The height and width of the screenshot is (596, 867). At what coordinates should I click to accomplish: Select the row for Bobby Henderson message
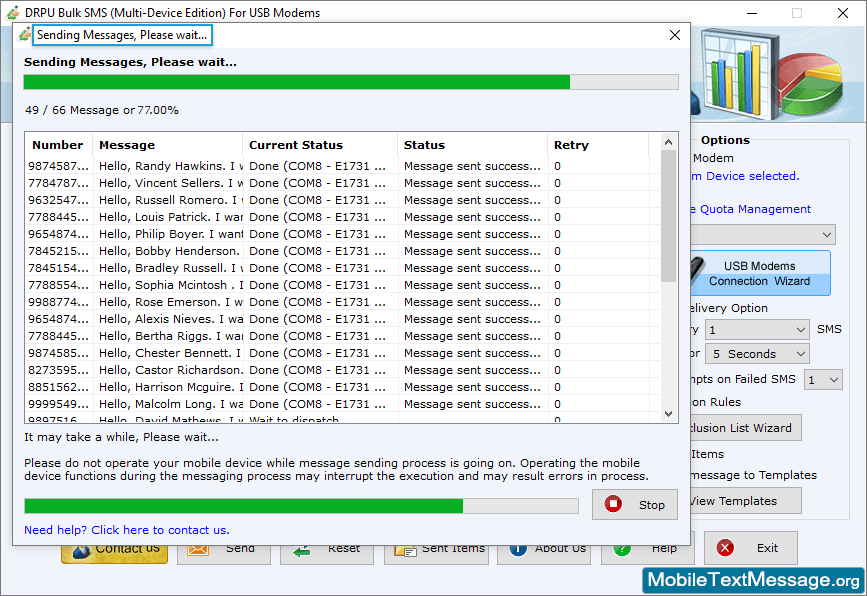pos(343,251)
